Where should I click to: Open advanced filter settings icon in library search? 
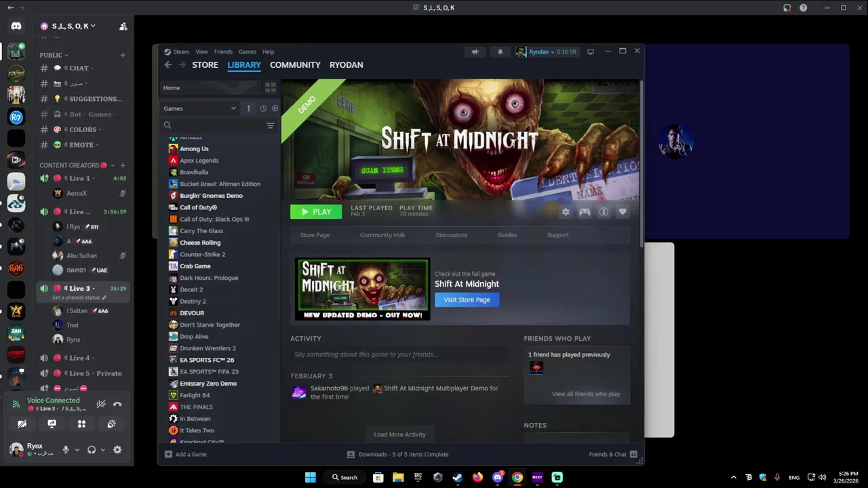pos(270,125)
